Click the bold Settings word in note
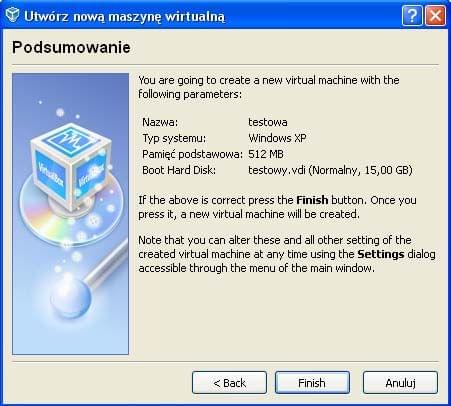The width and height of the screenshot is (451, 406). pos(381,254)
